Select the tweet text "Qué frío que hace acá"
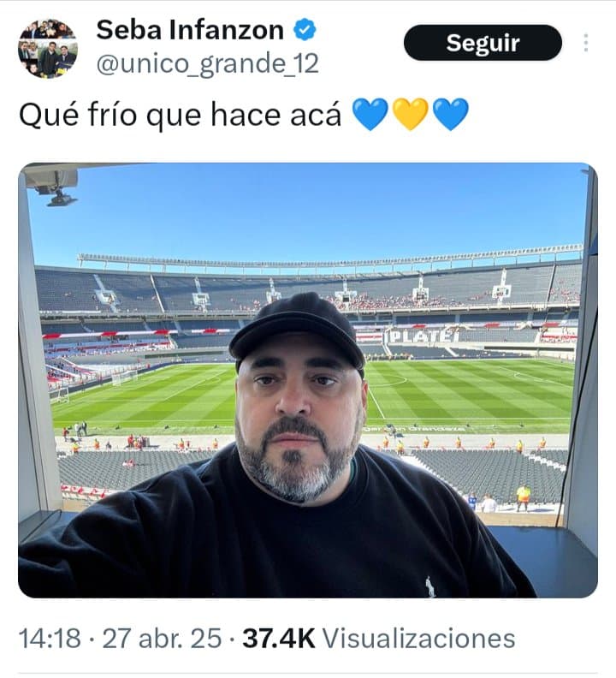This screenshot has height=678, width=616. pyautogui.click(x=180, y=115)
